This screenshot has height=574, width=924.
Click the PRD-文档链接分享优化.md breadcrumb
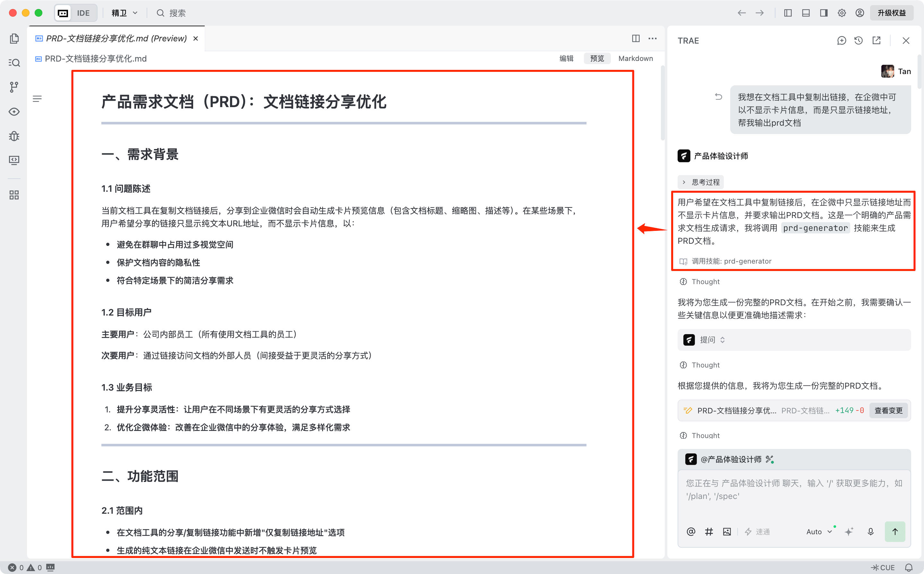[91, 58]
